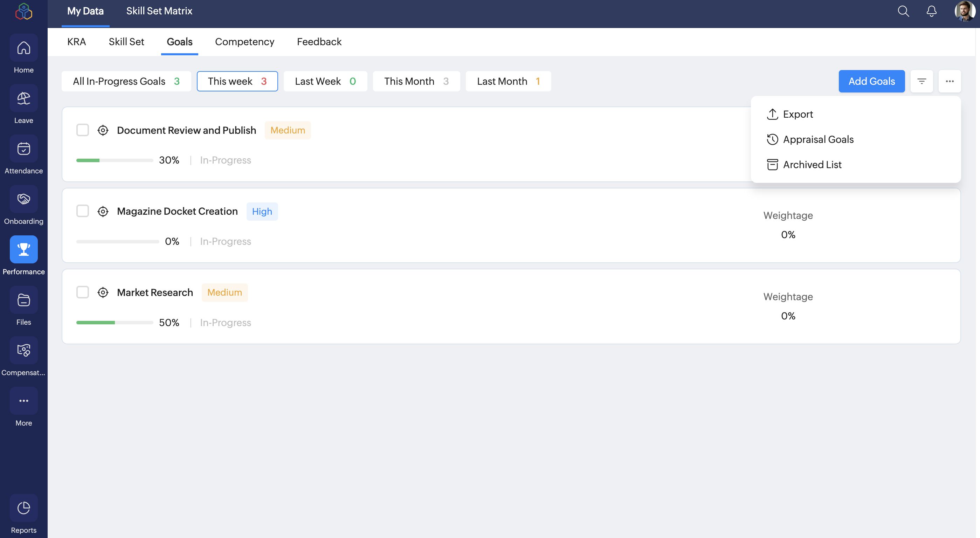Screen dimensions: 980x538
Task: Click Market Research 50% progress bar
Action: [115, 323]
